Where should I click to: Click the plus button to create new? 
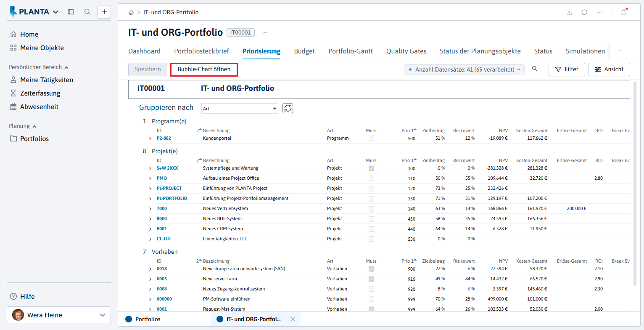click(104, 12)
